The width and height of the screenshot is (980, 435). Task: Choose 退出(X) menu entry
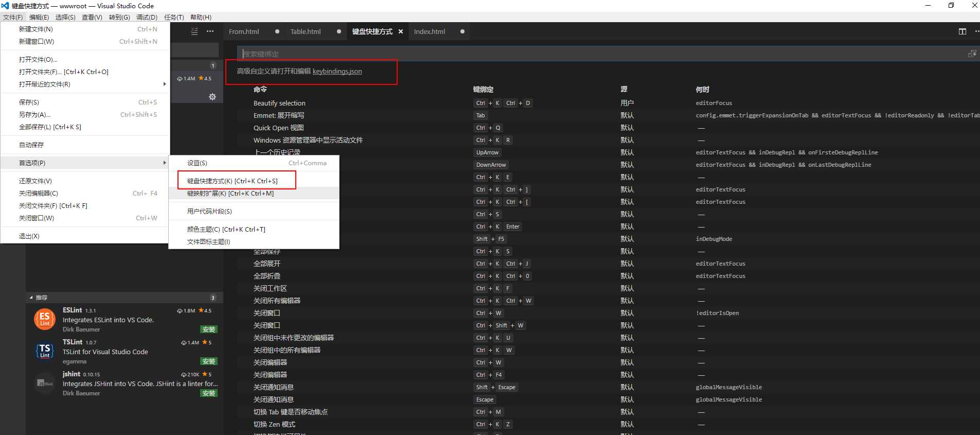pyautogui.click(x=85, y=236)
